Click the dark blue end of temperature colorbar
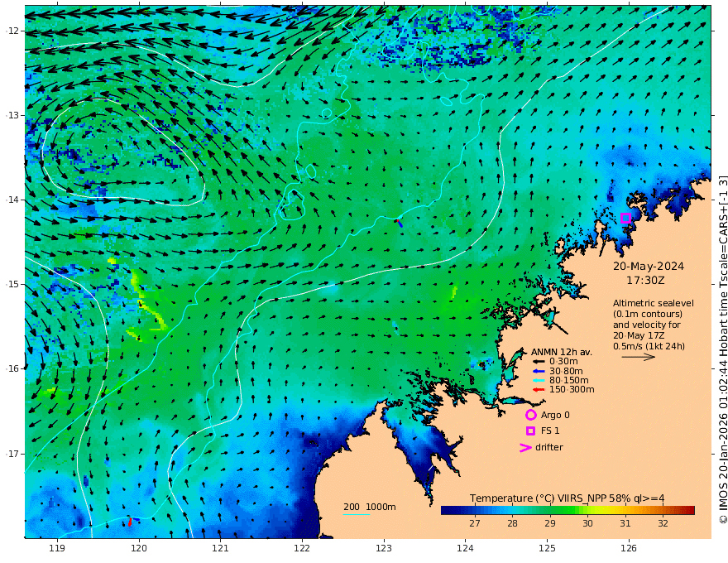 click(448, 511)
